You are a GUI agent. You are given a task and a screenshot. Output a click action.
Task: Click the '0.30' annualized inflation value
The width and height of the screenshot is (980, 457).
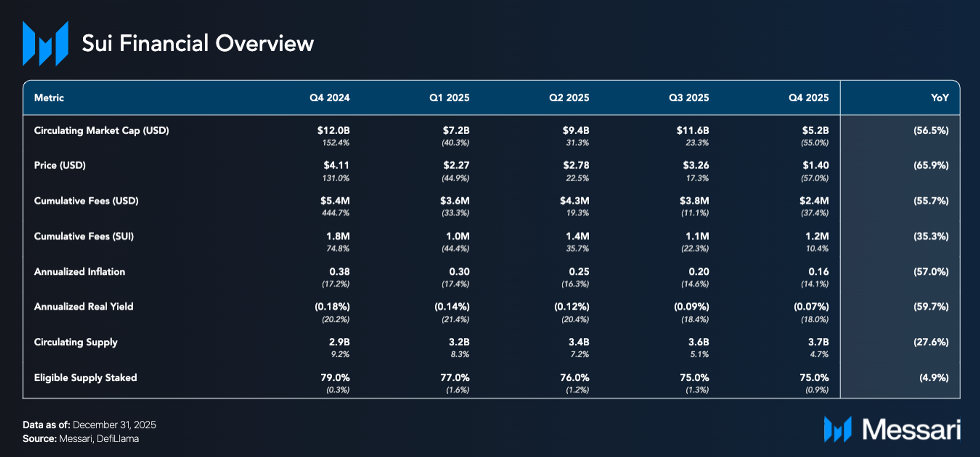click(x=459, y=272)
